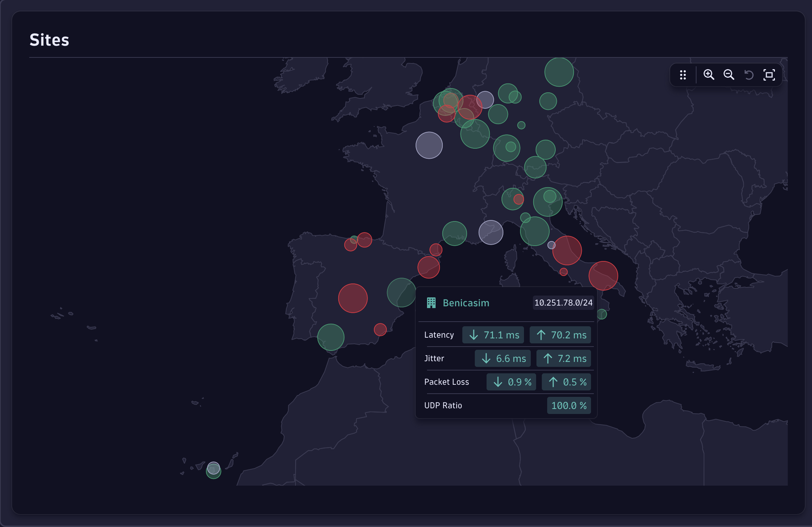Reset map view with undo arrow icon
The width and height of the screenshot is (812, 527).
pyautogui.click(x=749, y=75)
